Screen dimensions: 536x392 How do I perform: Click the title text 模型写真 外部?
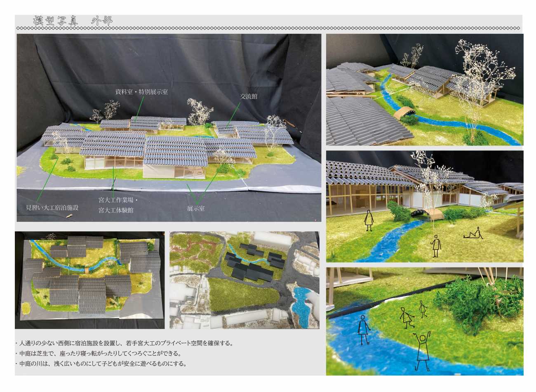72,21
